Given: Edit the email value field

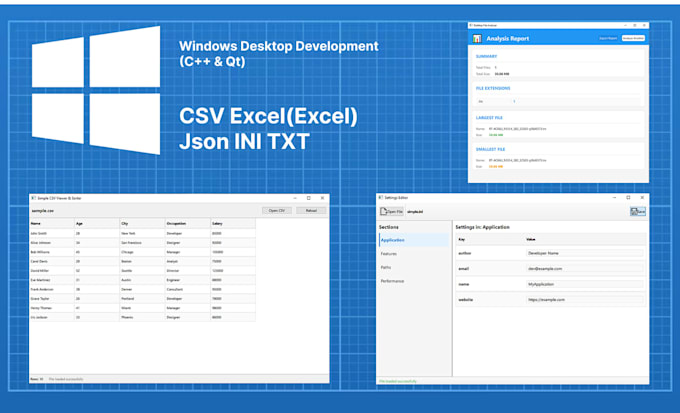Looking at the screenshot, I should (x=585, y=269).
